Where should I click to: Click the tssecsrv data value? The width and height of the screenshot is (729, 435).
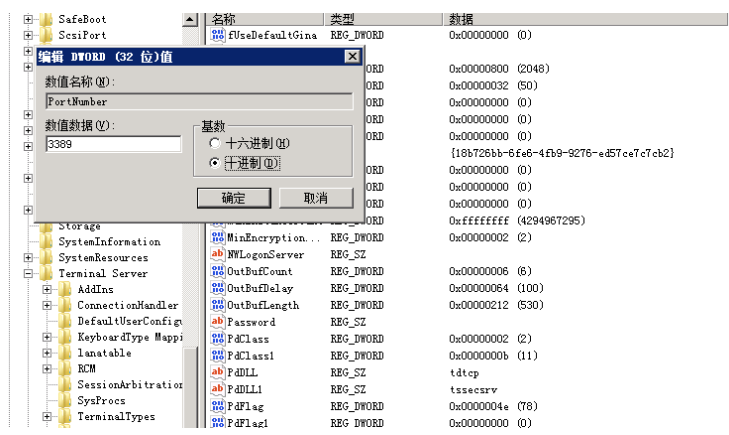473,389
